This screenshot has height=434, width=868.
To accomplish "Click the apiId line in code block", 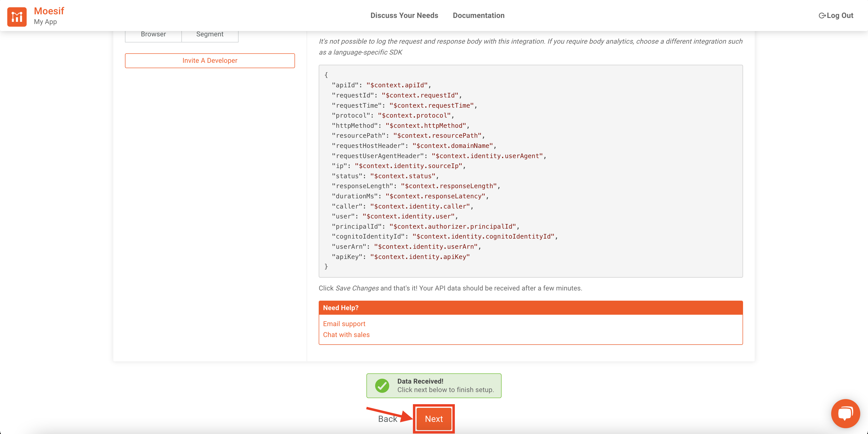I will [x=381, y=85].
